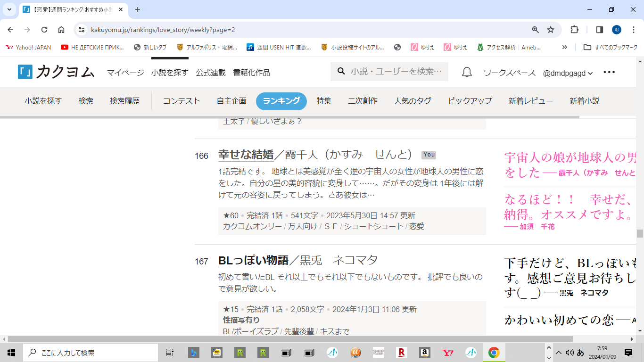
Task: Bookmark this page with star icon
Action: coord(550,30)
